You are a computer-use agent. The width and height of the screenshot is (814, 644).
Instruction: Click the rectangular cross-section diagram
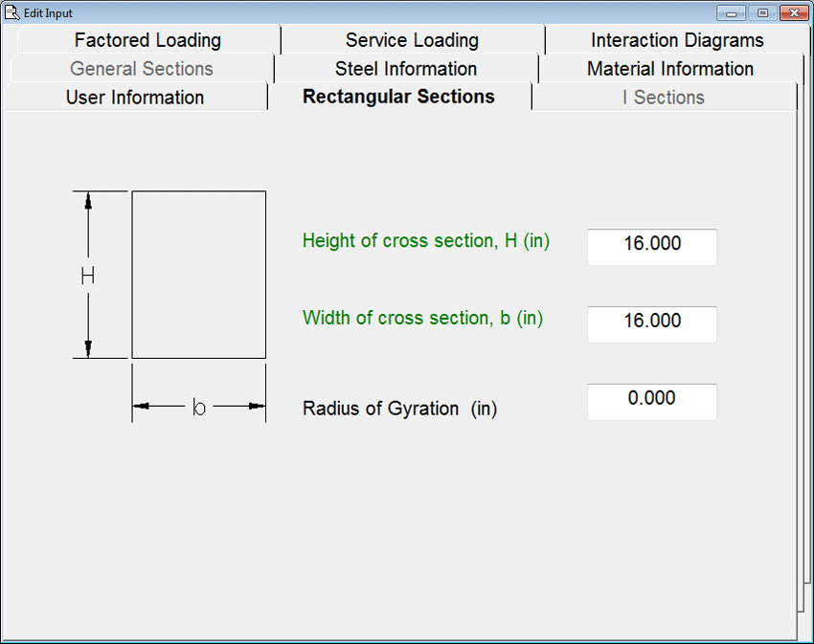click(198, 275)
